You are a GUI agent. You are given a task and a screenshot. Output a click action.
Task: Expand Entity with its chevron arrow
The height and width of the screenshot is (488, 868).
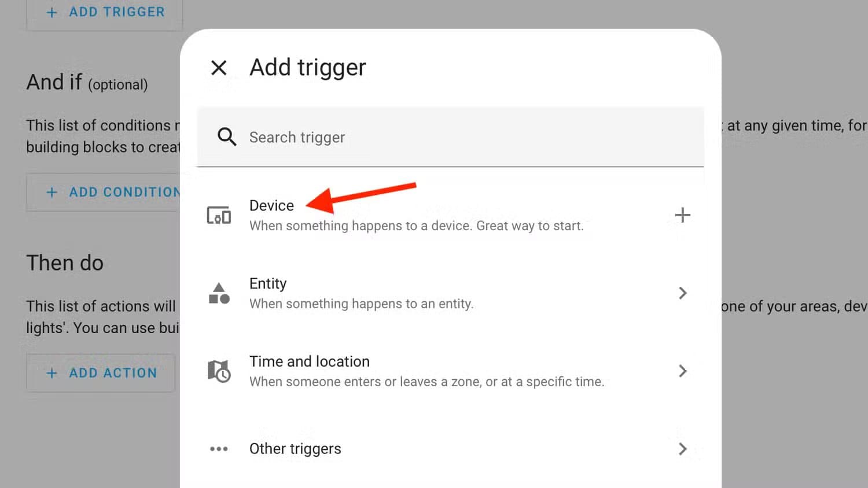[682, 293]
